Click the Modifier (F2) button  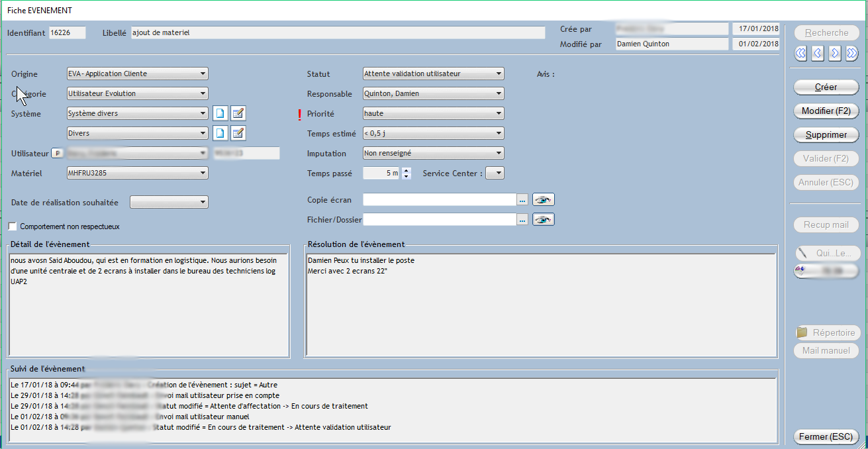(826, 111)
